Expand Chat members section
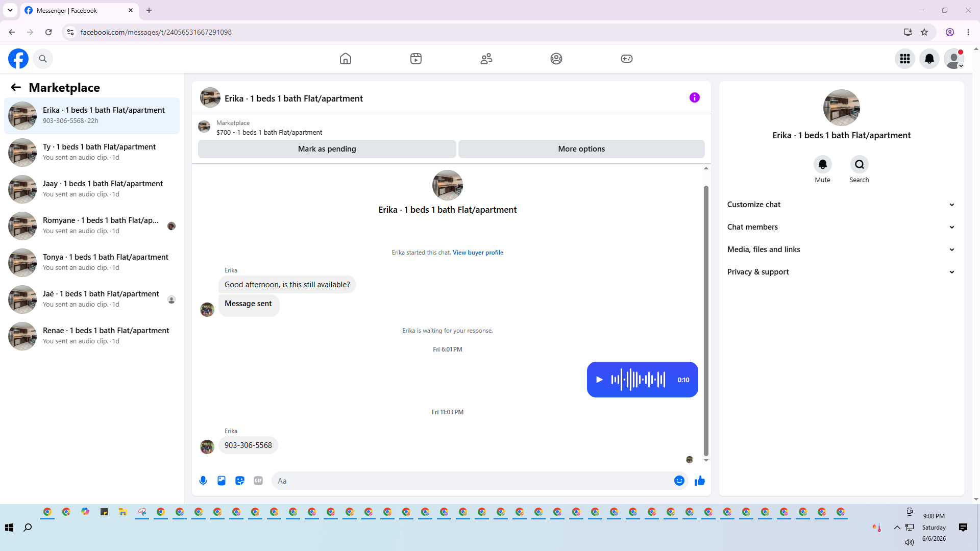 pos(842,227)
